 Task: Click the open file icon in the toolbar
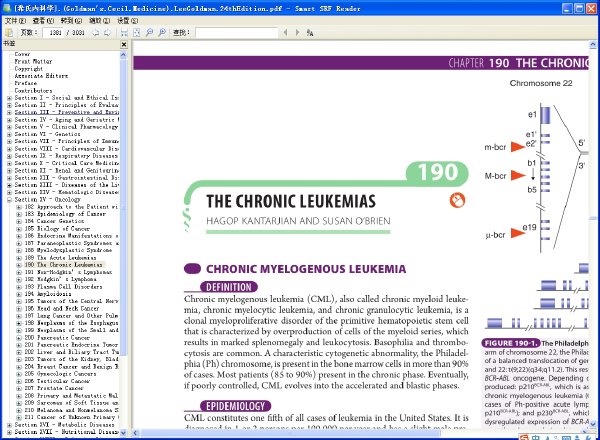8,33
